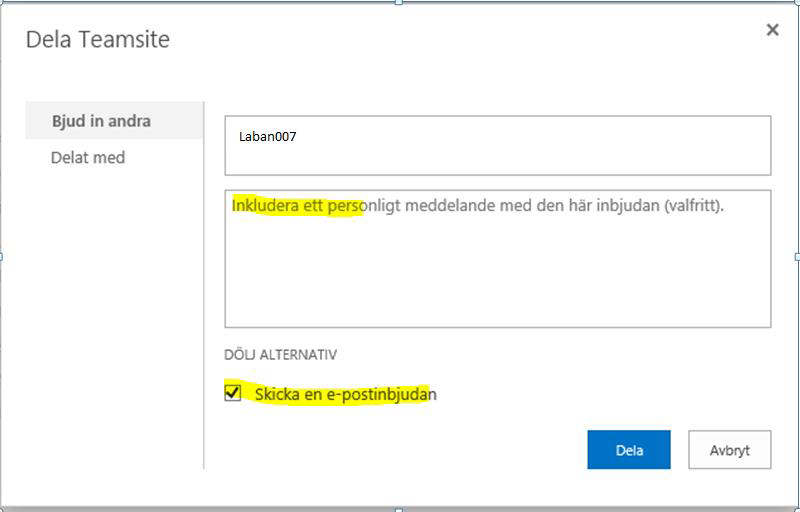Focus the invite field containing Laban007

tap(497, 145)
